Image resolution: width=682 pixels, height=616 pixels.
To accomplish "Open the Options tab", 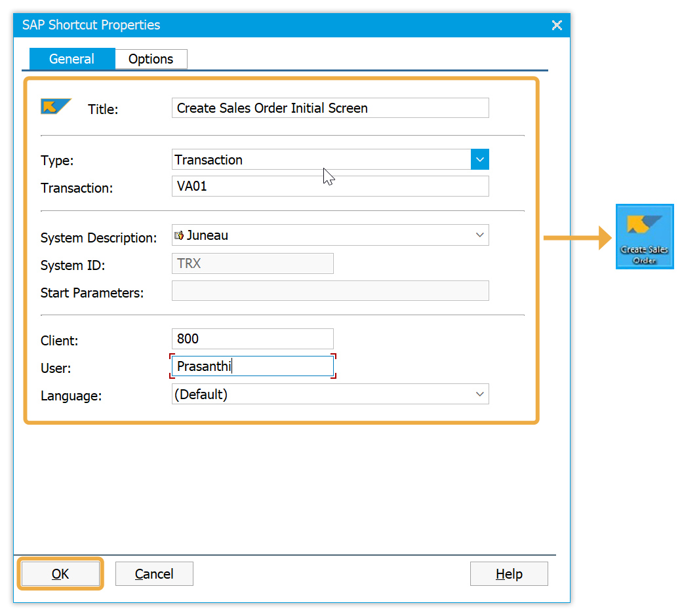I will (151, 59).
